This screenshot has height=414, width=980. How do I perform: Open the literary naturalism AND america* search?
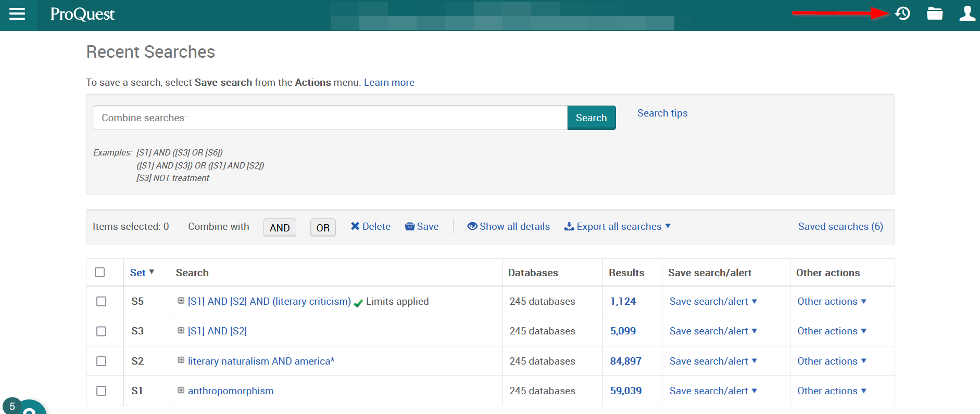tap(261, 361)
